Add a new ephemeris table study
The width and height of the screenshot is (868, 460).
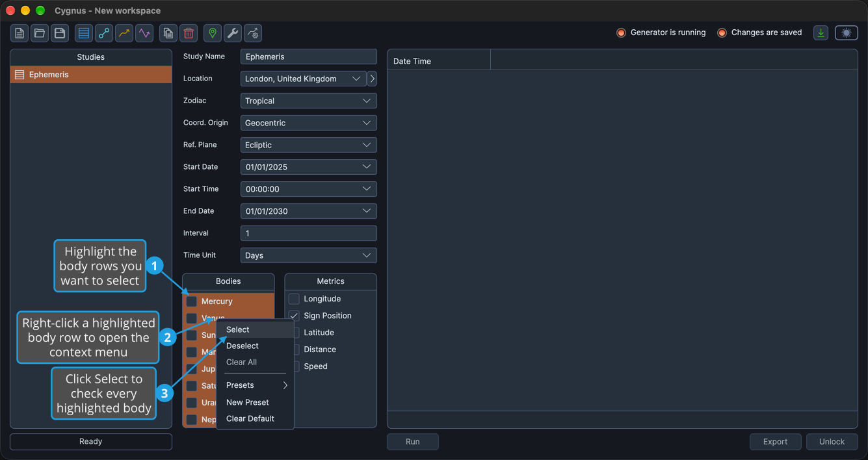84,33
